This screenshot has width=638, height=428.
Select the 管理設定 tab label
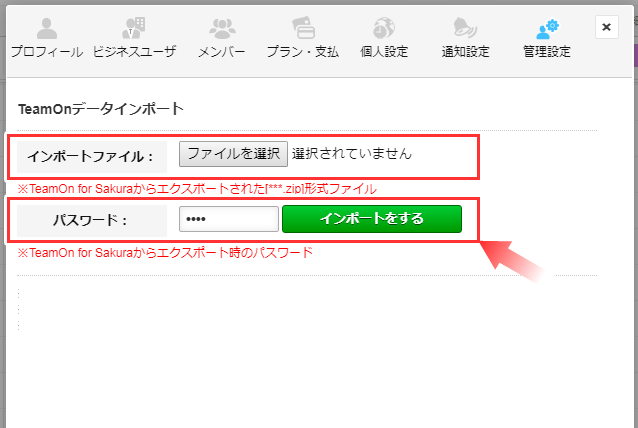pyautogui.click(x=547, y=52)
